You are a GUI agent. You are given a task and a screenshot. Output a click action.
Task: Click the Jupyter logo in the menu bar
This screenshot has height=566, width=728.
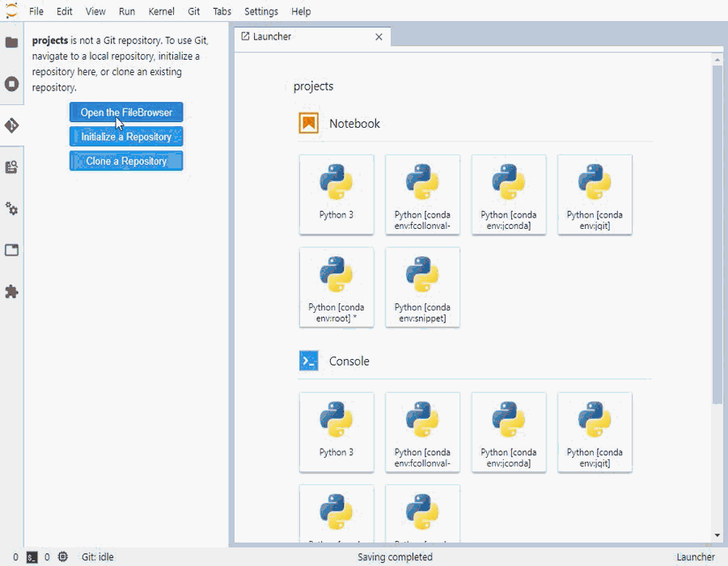[11, 11]
